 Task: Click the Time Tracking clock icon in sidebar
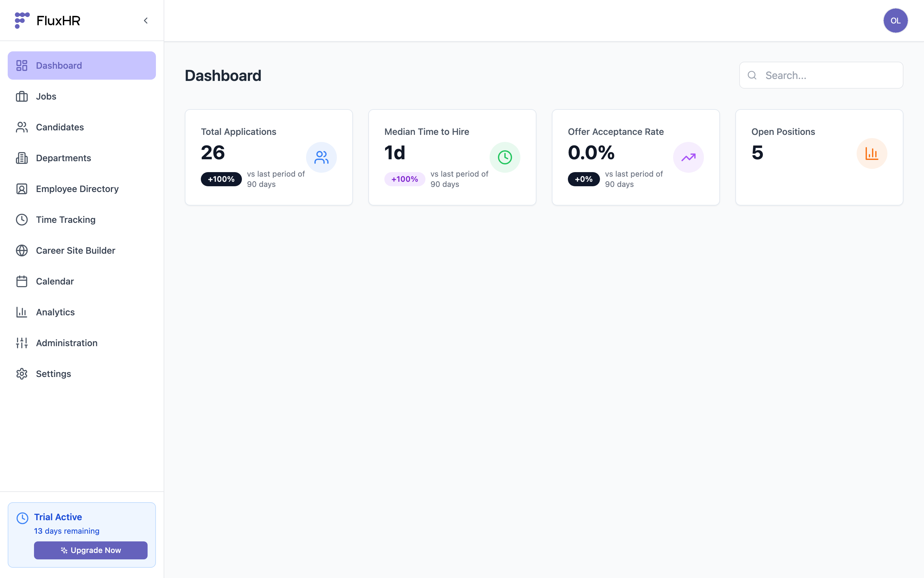[22, 220]
